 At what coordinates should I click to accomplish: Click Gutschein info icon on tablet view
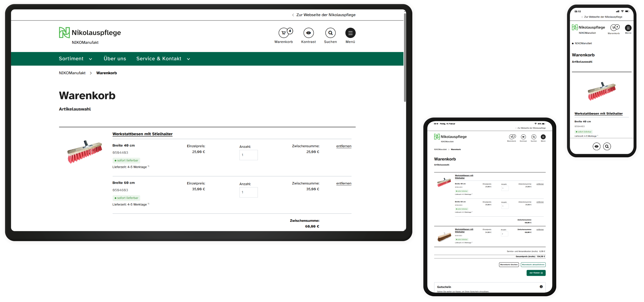541,287
